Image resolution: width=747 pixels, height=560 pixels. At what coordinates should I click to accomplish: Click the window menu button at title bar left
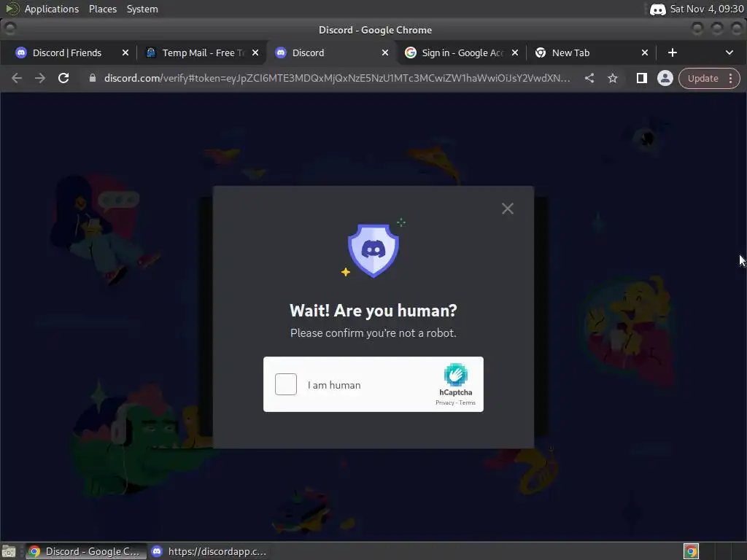point(10,29)
